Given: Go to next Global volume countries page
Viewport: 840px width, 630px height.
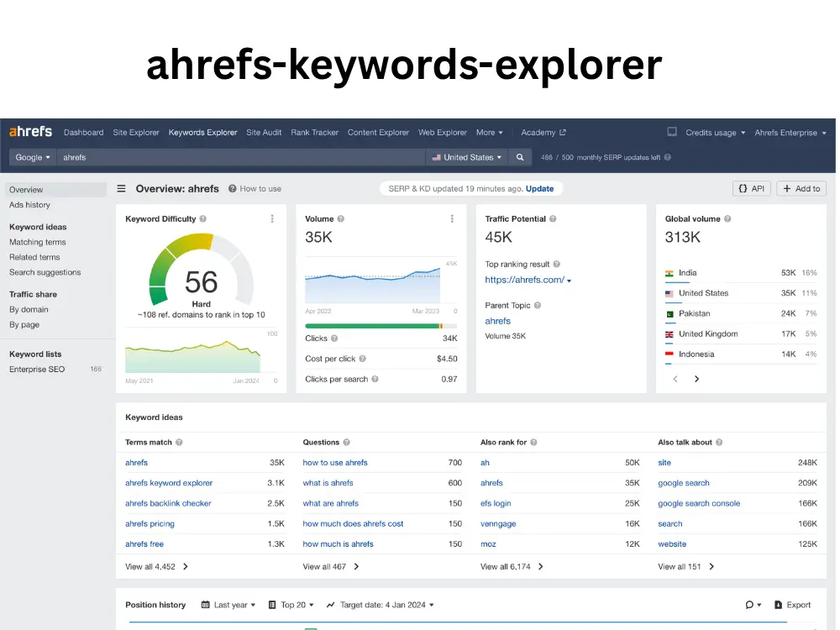Looking at the screenshot, I should (x=696, y=380).
